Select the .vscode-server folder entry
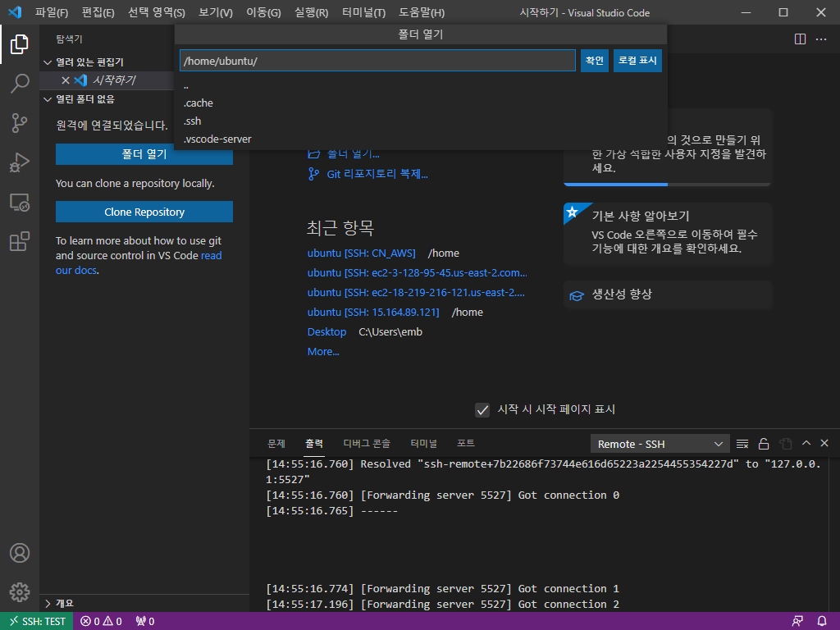The image size is (840, 630). coord(421,139)
